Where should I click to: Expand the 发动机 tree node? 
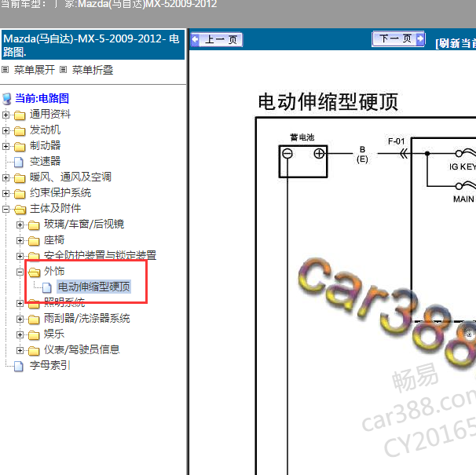click(5, 131)
